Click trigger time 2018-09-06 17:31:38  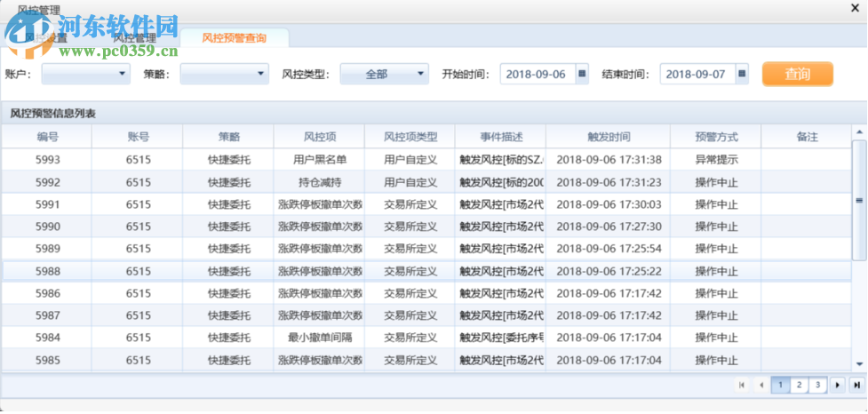click(x=609, y=160)
